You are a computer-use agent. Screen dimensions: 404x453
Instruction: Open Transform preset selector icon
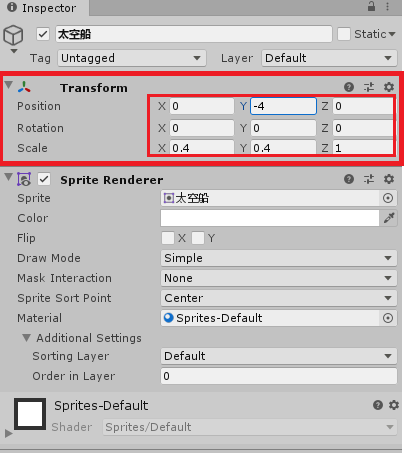[x=369, y=87]
